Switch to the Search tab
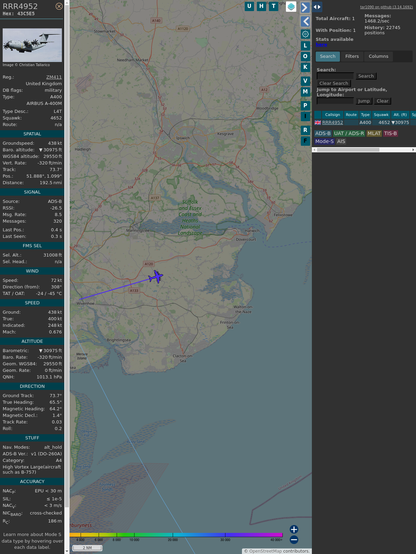Viewport: 416px width, 554px height. tap(328, 56)
